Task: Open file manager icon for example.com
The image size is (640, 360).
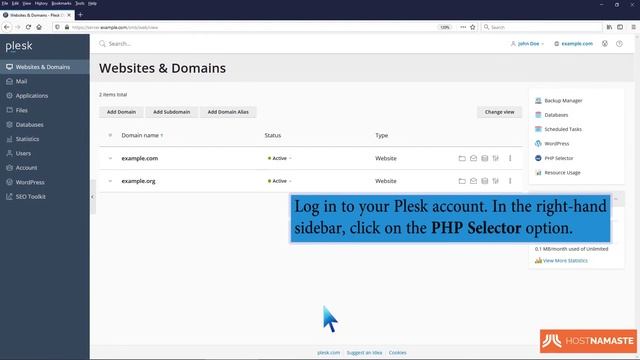Action: 462,158
